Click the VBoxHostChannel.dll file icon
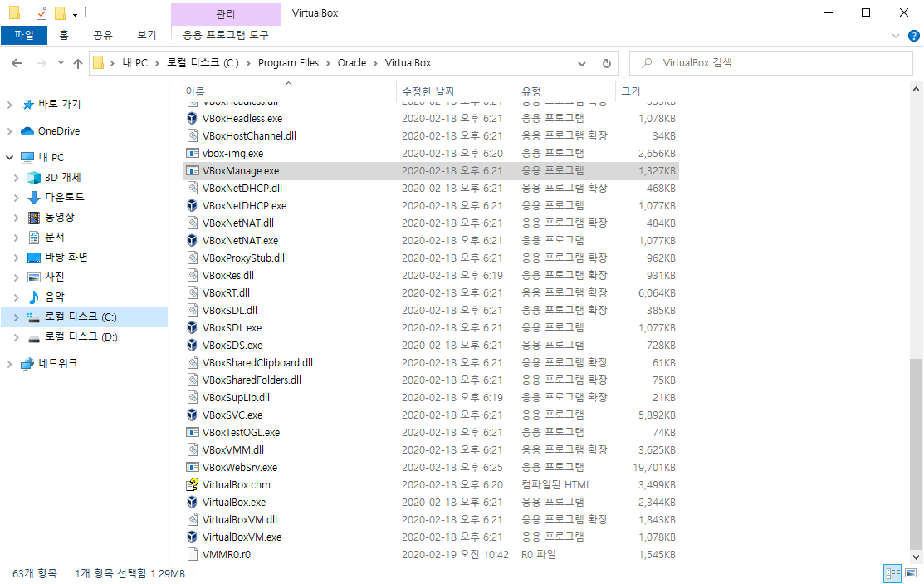Image resolution: width=924 pixels, height=584 pixels. click(x=192, y=135)
